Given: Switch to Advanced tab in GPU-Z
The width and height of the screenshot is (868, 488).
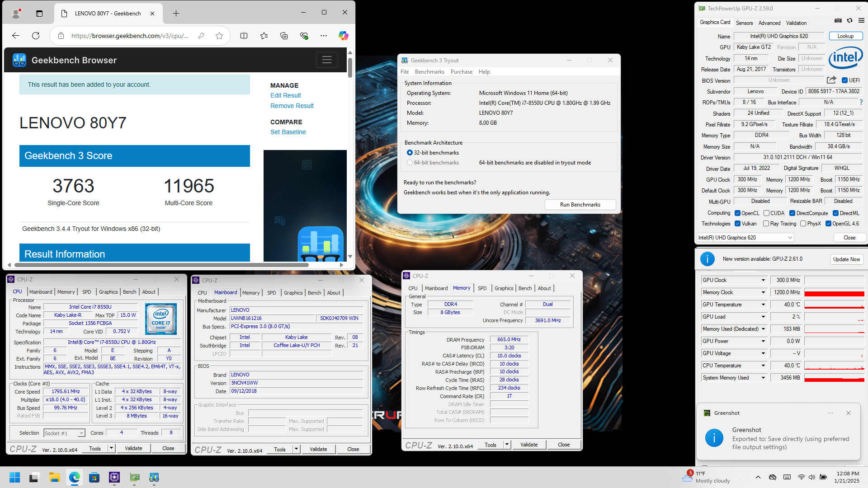Looking at the screenshot, I should pos(769,23).
